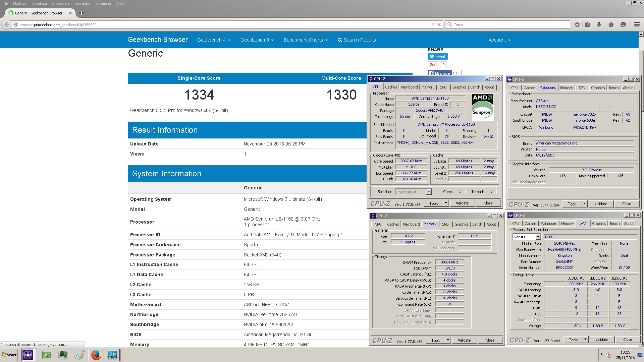Open the Strumenti menu
The image size is (644, 362).
point(103,3)
